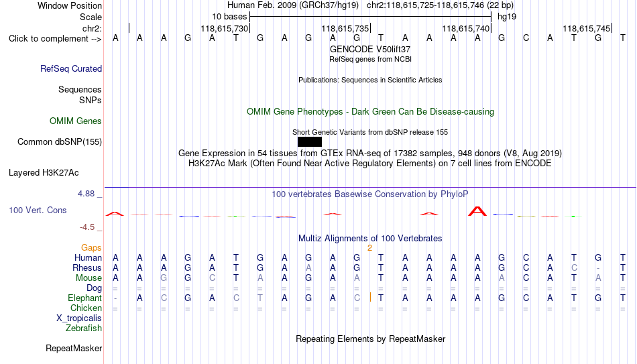
Task: Click 'Click to complement -->' label
Action: coord(55,39)
